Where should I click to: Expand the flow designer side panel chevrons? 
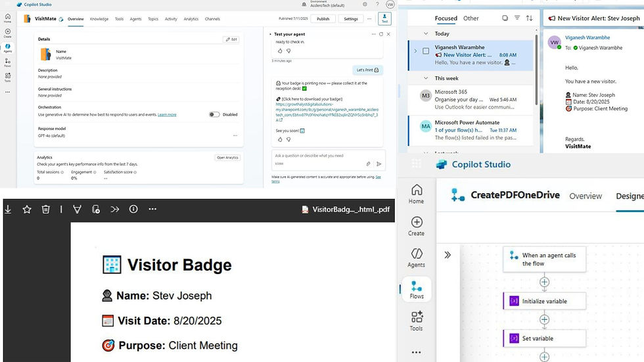point(448,255)
